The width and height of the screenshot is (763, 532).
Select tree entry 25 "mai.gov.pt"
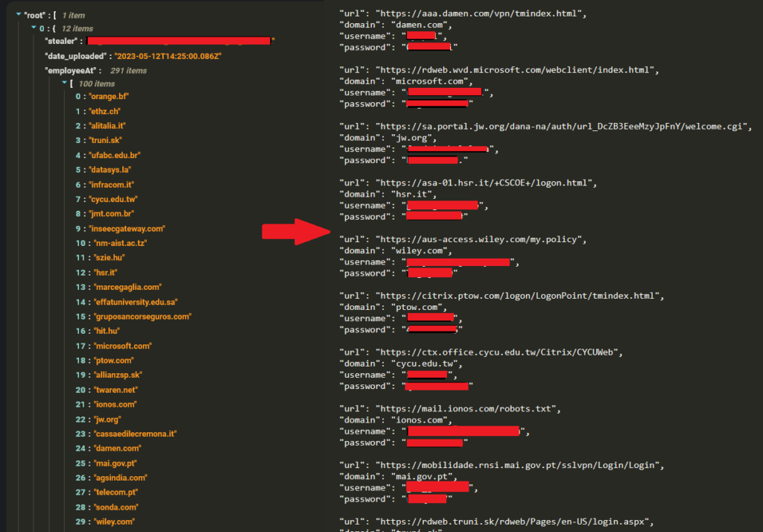[x=106, y=463]
